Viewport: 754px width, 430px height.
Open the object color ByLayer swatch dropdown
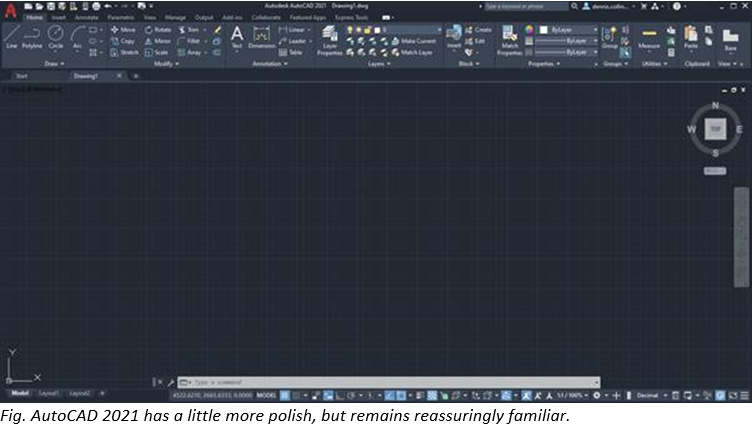click(x=568, y=30)
